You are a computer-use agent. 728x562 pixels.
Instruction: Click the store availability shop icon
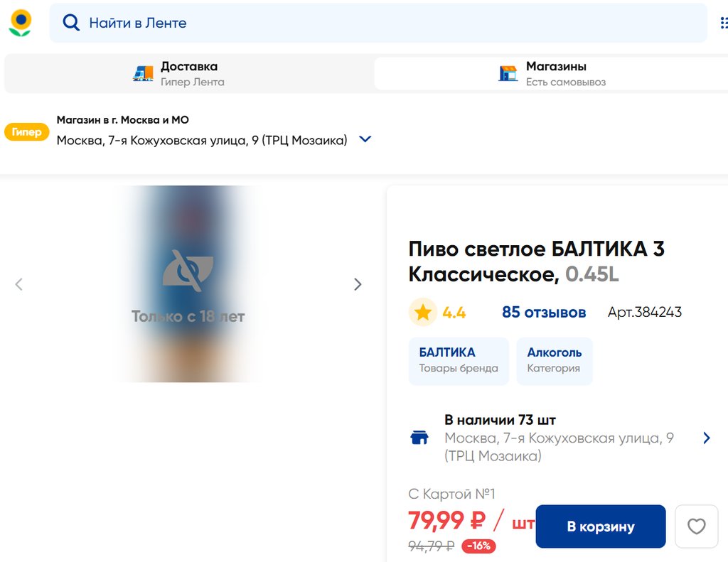pos(420,438)
